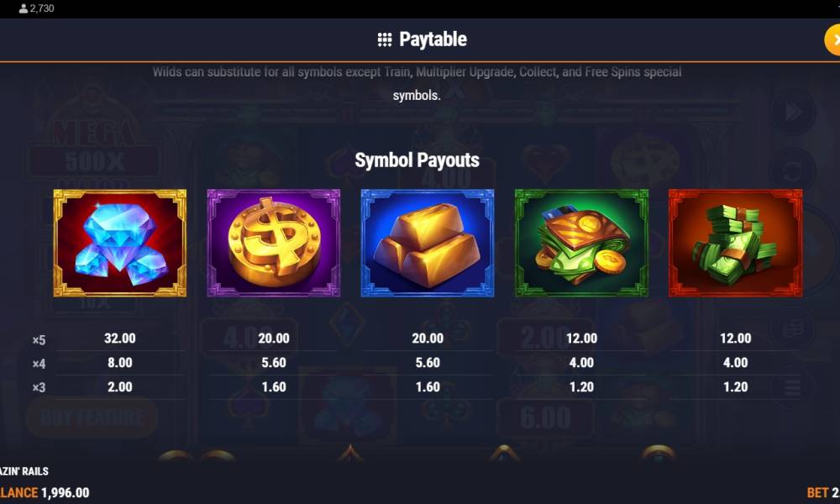This screenshot has width=840, height=504.
Task: Click the BET label at bottom right
Action: click(817, 493)
